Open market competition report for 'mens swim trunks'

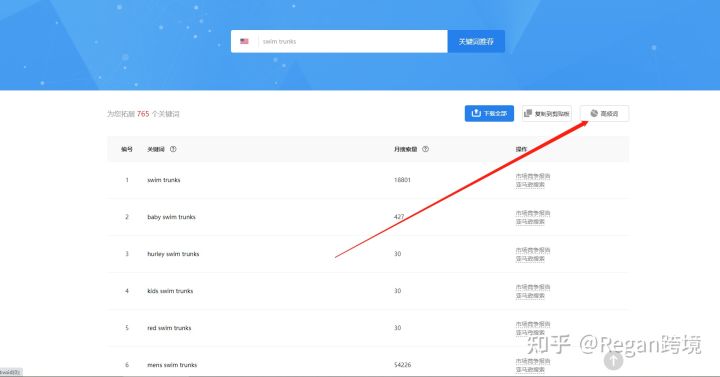(533, 361)
